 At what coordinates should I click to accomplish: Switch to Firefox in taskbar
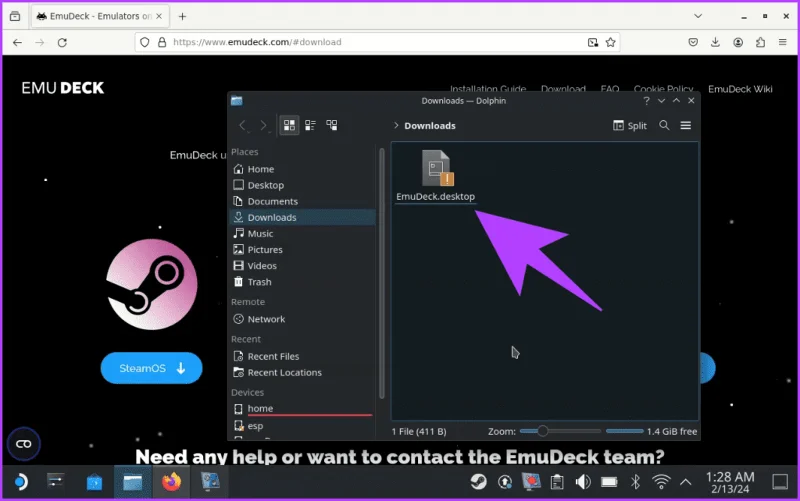pos(171,482)
